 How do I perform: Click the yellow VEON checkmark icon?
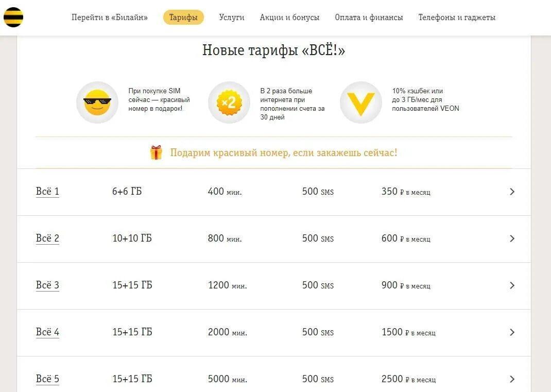(360, 103)
